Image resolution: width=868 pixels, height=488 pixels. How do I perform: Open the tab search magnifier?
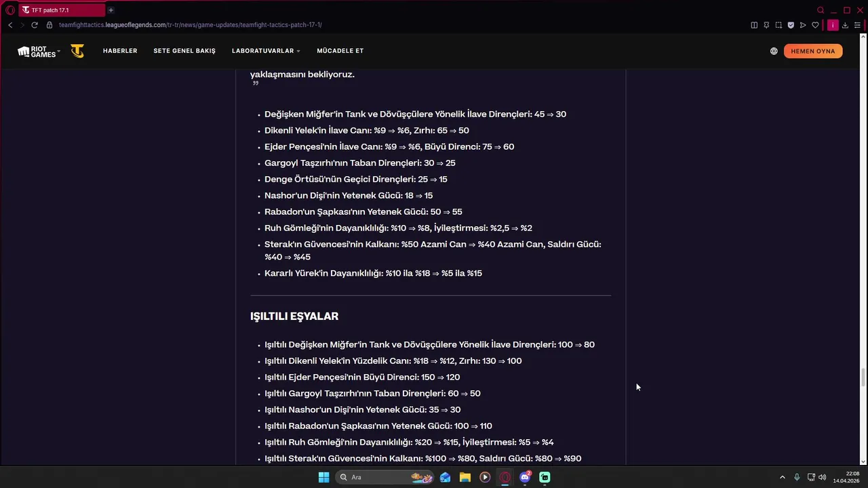click(x=821, y=10)
